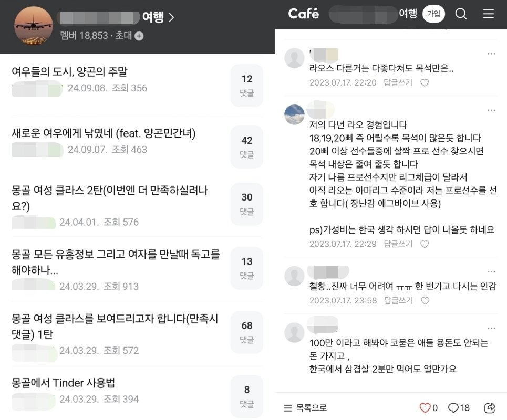Open post 여우들의 도시, 양곤의 주말
This screenshot has height=420, width=507.
[69, 71]
